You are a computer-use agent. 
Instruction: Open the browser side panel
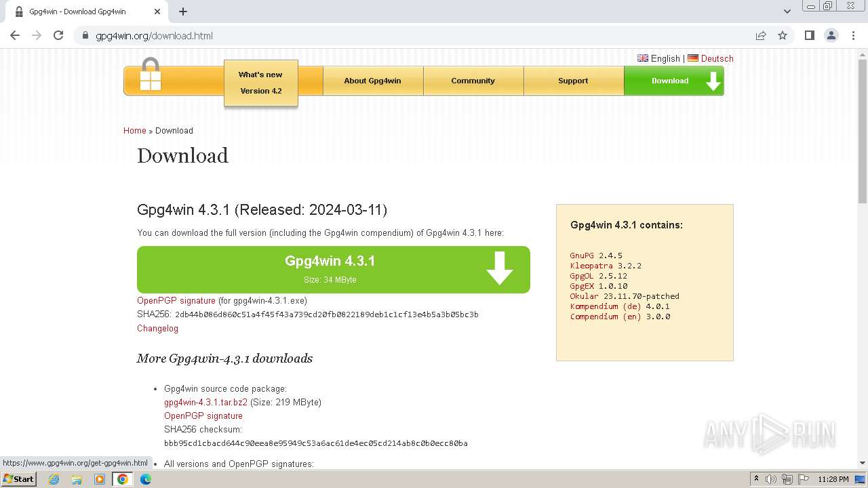click(809, 35)
